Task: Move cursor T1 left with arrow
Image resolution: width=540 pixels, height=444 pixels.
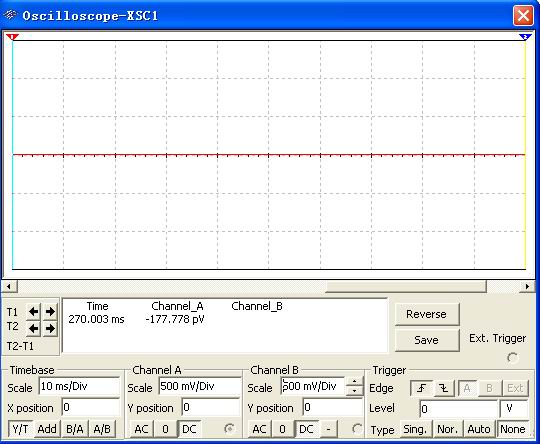Action: pos(33,311)
